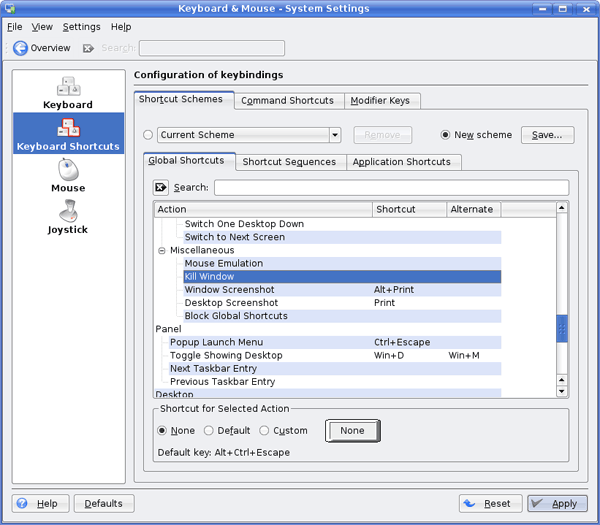Click the shortcuts Search input field
This screenshot has width=600, height=525.
[391, 188]
